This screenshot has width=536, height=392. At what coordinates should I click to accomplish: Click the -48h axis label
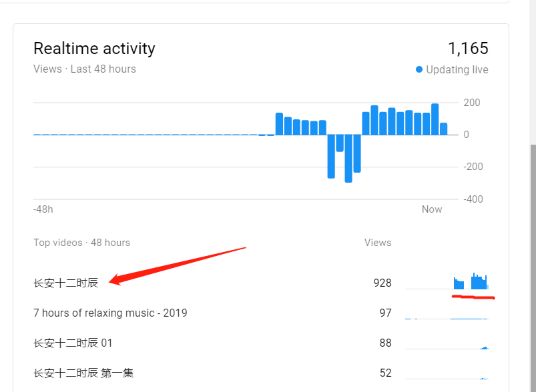tap(43, 209)
